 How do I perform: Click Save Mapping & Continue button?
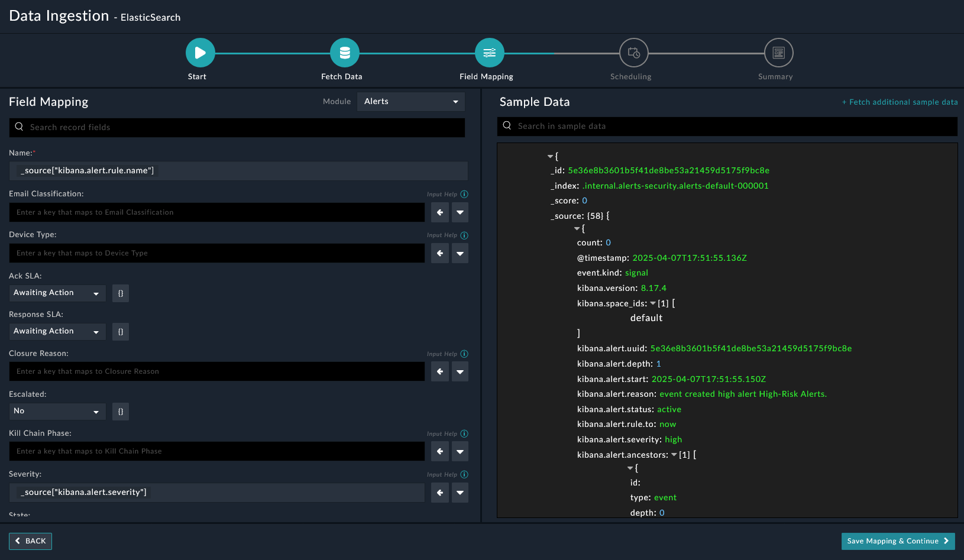(x=897, y=541)
